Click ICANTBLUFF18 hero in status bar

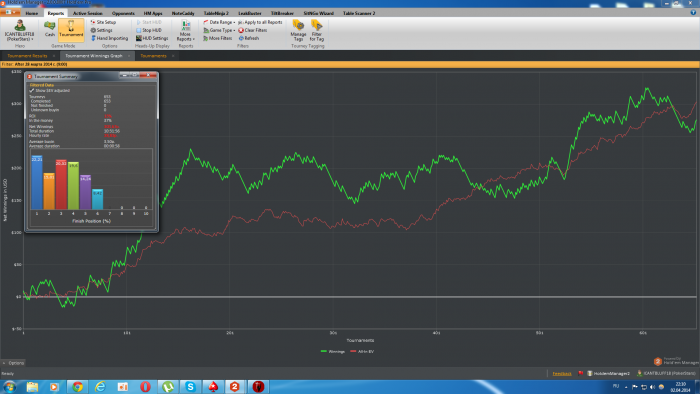(666, 373)
